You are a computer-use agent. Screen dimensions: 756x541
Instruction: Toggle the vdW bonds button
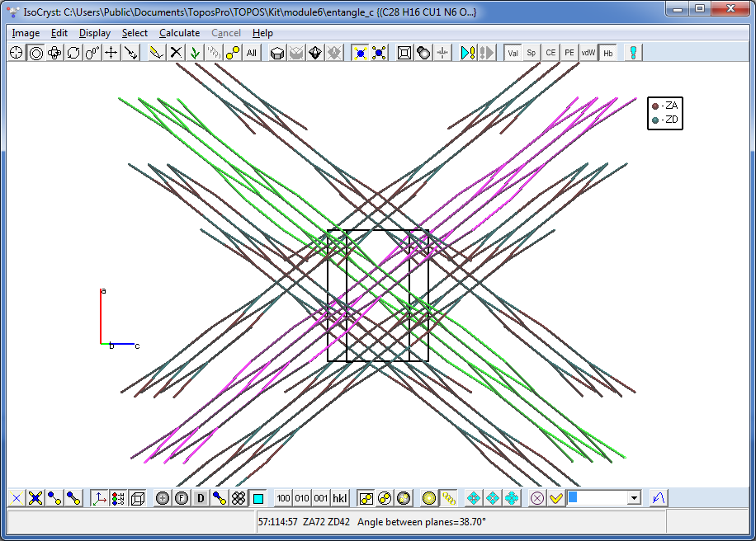coord(588,53)
